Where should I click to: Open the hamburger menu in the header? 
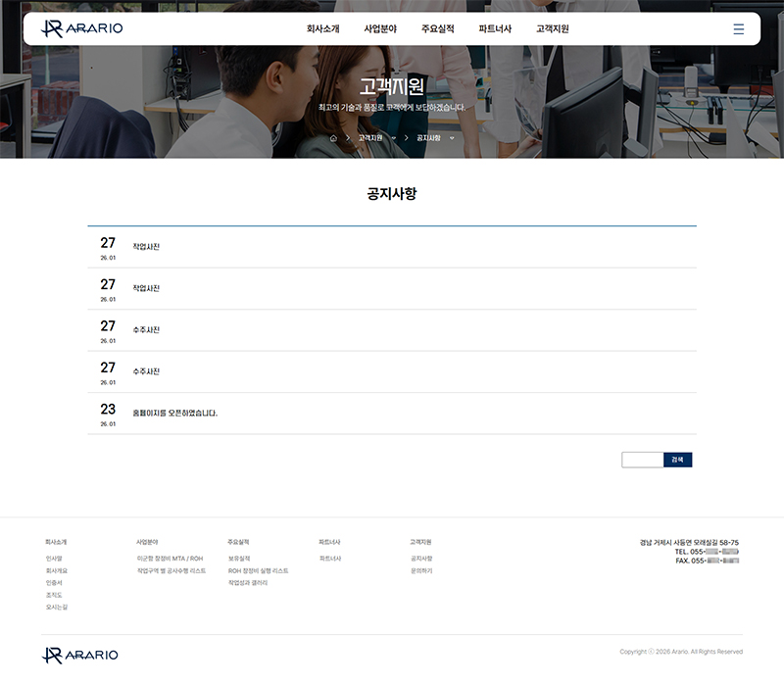[738, 29]
